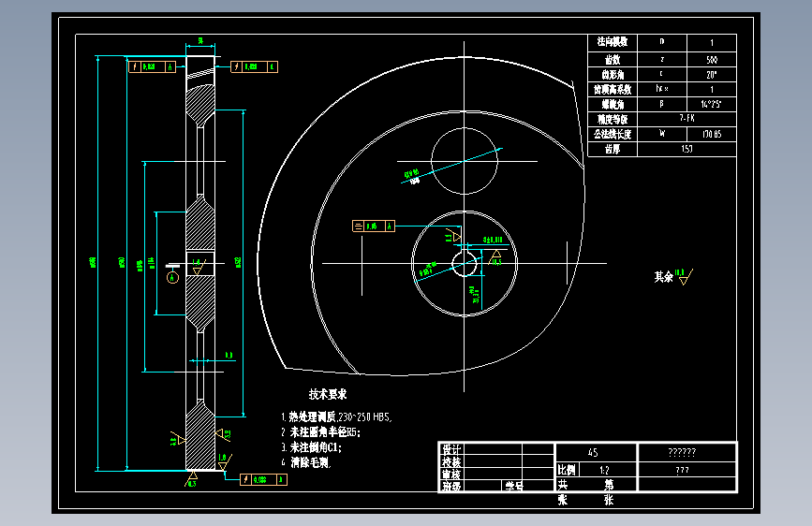Select the '齿形角' label cell
812x526 pixels.
tap(613, 74)
